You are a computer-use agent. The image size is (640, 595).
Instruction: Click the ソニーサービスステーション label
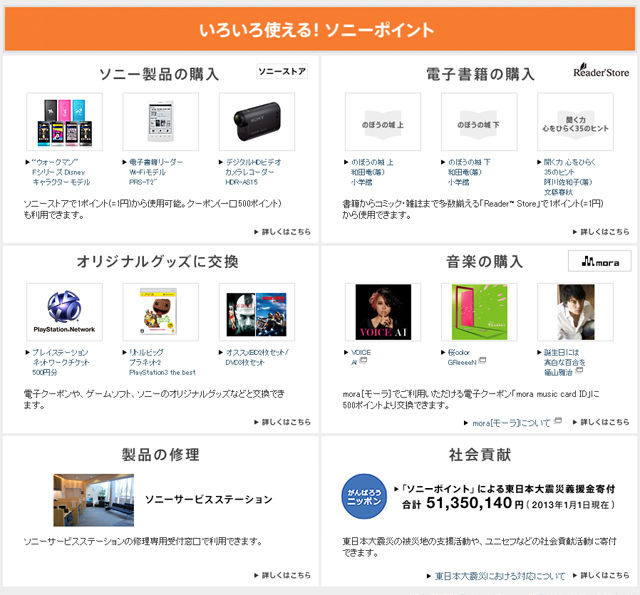209,500
